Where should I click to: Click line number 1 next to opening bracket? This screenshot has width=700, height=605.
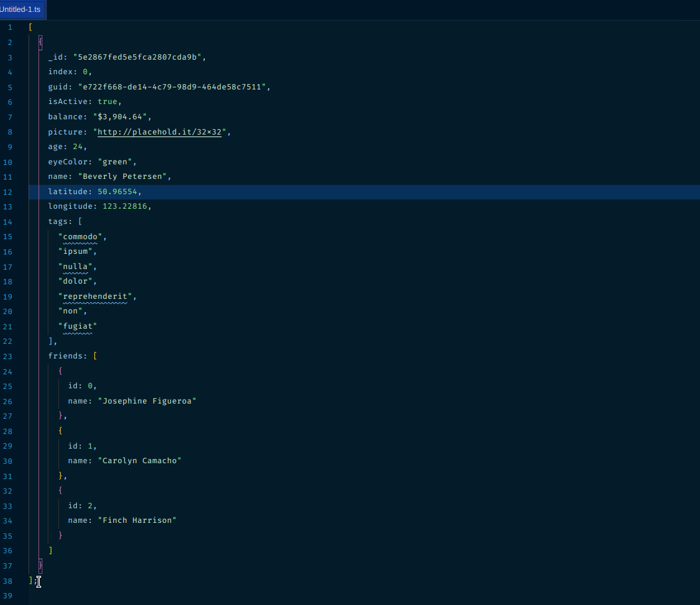point(9,27)
